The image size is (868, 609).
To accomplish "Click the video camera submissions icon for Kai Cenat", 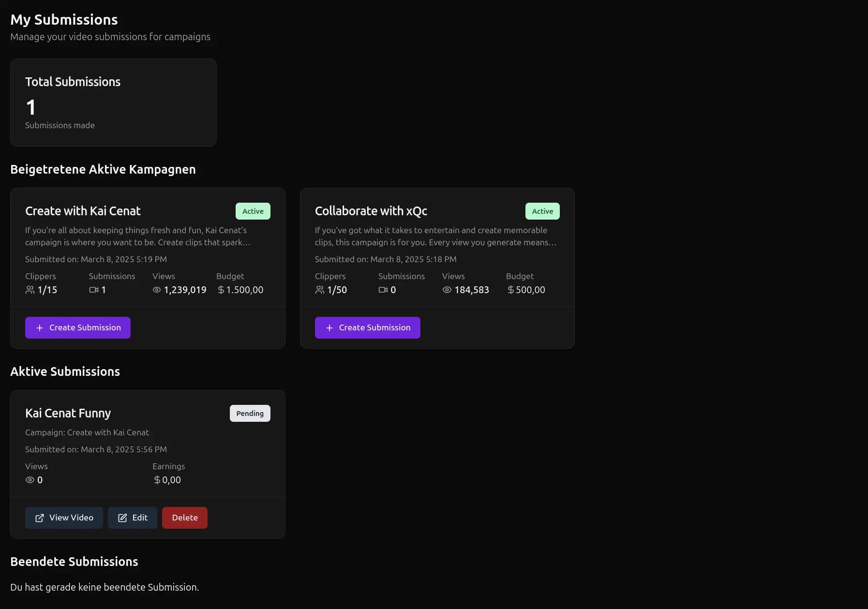I will pos(93,289).
